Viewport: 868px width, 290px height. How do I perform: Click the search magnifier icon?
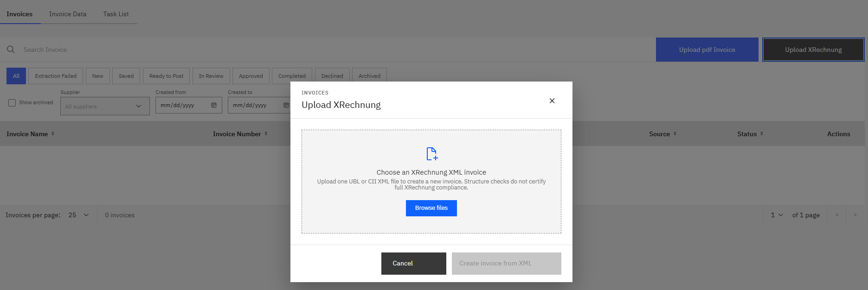coord(11,50)
